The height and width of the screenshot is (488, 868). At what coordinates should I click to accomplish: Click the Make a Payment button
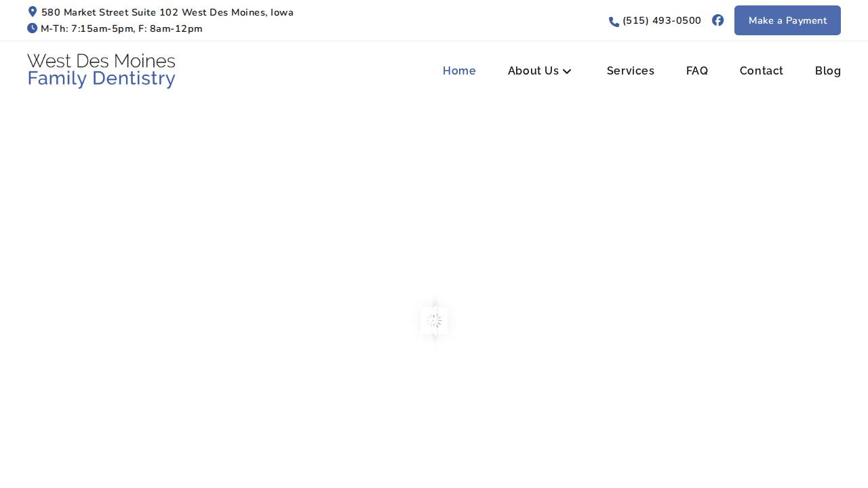pyautogui.click(x=787, y=20)
